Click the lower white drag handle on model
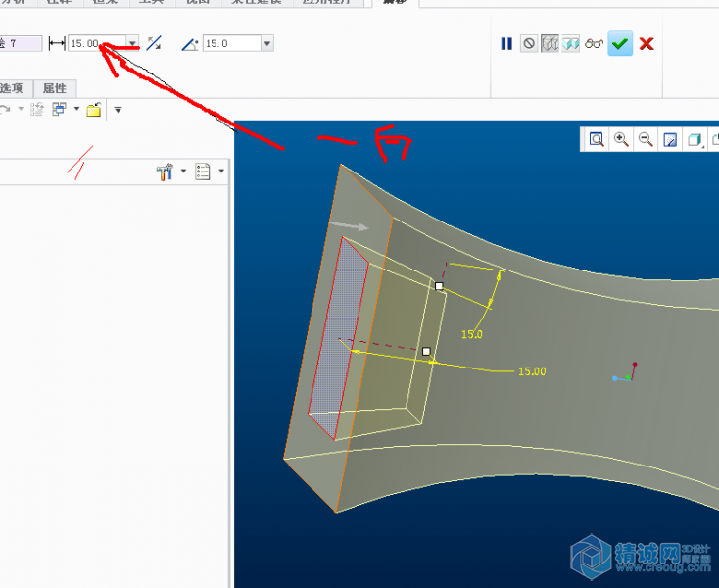The image size is (719, 588). tap(426, 352)
